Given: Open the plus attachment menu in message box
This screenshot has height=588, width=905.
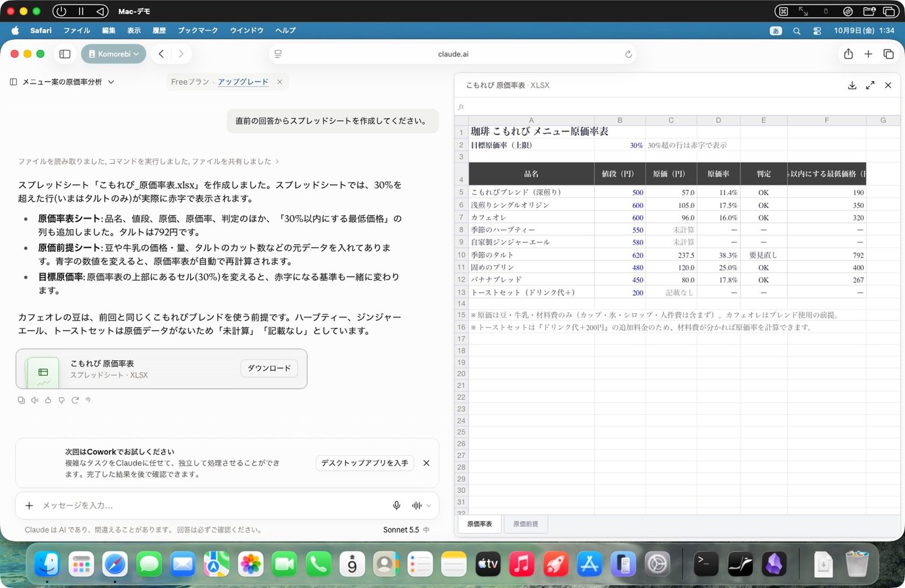Looking at the screenshot, I should tap(29, 505).
